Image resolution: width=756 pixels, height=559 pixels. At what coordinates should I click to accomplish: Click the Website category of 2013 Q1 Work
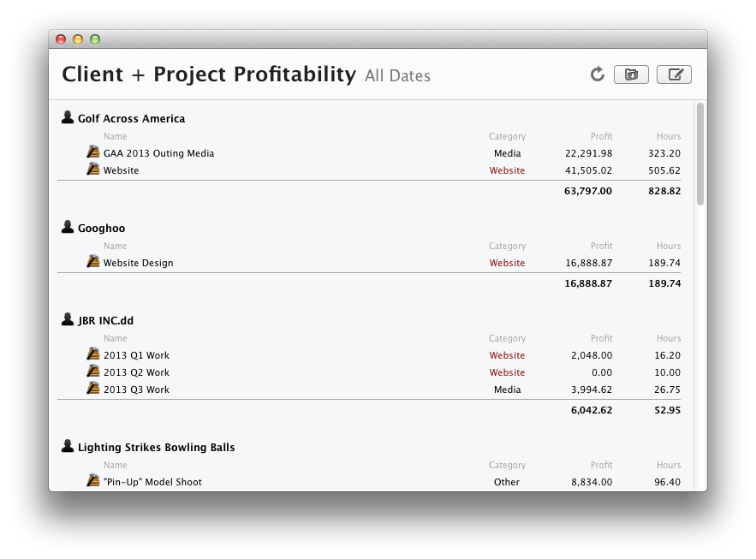[x=507, y=355]
